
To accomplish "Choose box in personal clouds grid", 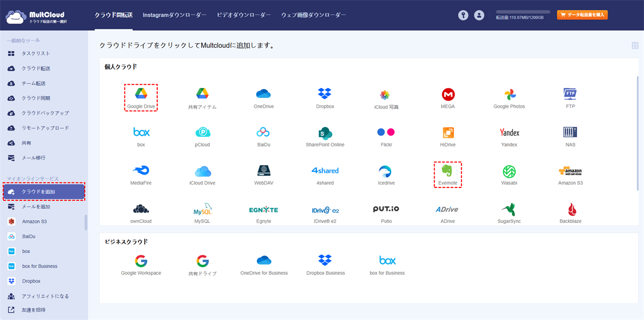I will [x=141, y=136].
